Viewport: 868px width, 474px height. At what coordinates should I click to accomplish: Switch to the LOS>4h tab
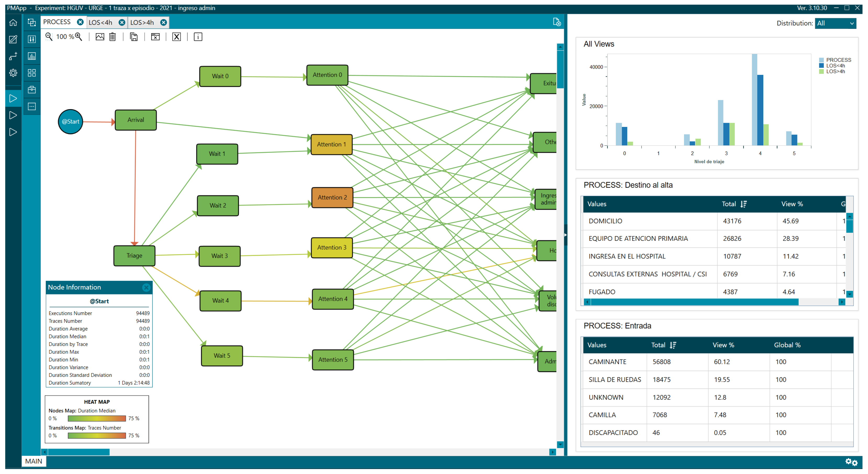point(142,23)
